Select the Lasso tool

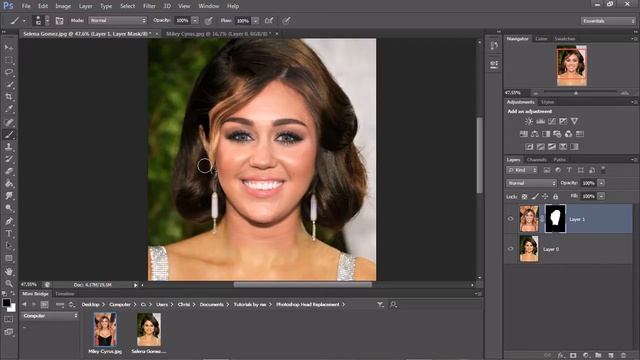click(9, 72)
